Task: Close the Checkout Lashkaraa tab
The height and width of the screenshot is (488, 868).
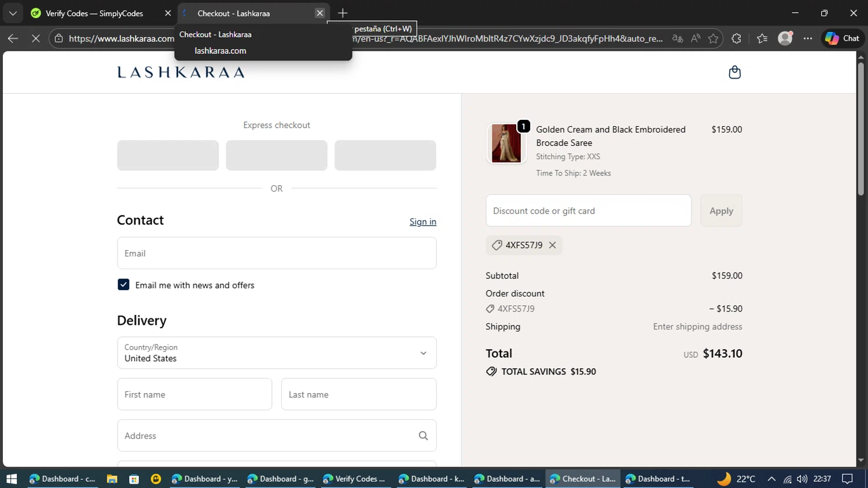Action: pos(319,13)
